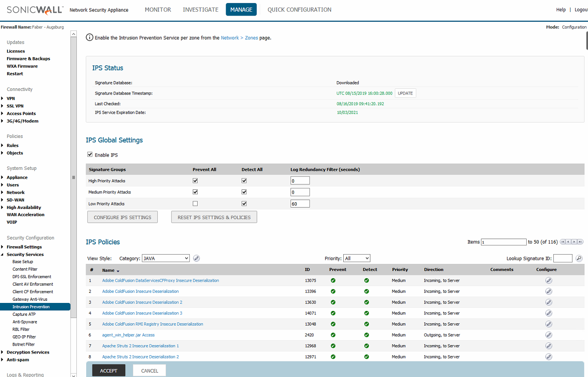This screenshot has width=588, height=377.
Task: Select the MANAGE tab
Action: click(x=241, y=9)
